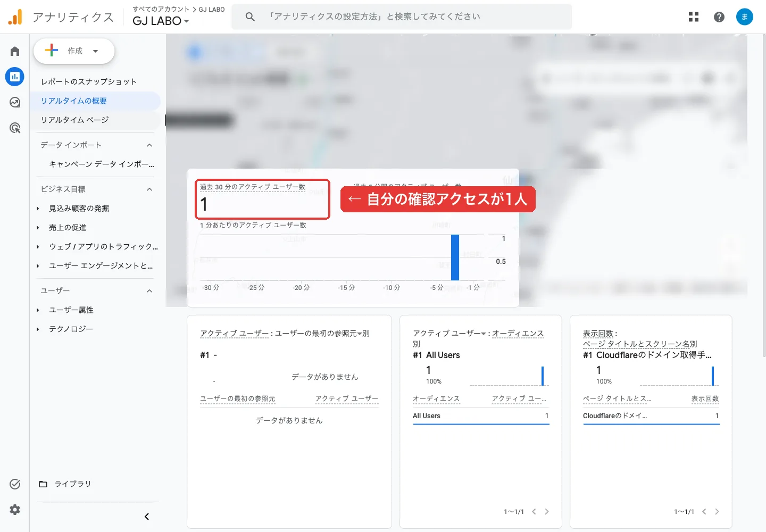Open the GJ LABO account selector
This screenshot has height=532, width=766.
coord(161,21)
